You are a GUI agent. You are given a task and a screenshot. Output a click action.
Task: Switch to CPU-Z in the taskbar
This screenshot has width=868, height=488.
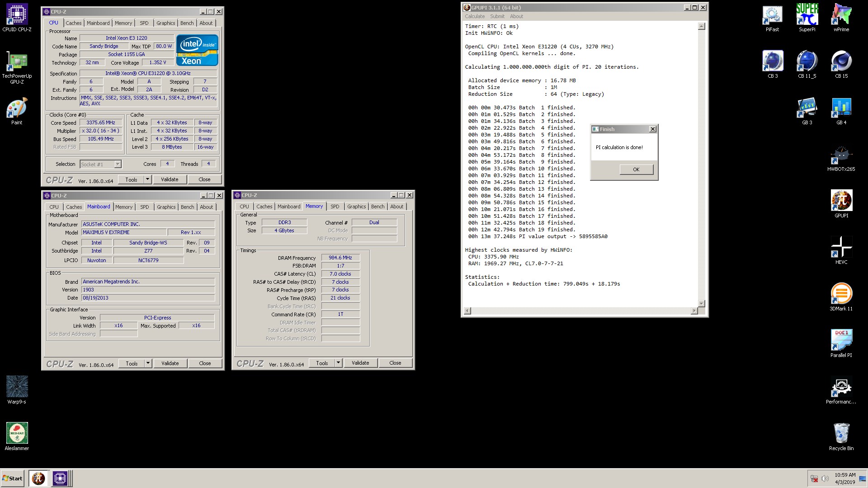(60, 478)
